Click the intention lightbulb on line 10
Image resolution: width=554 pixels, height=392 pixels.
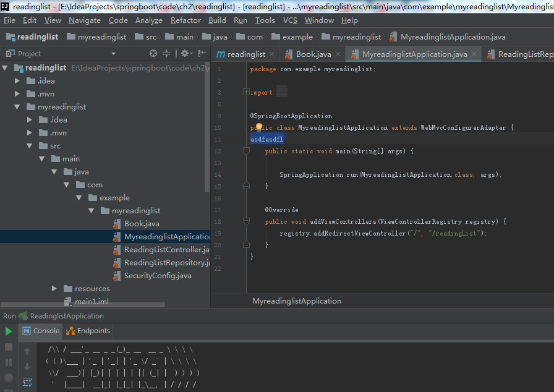pyautogui.click(x=258, y=127)
